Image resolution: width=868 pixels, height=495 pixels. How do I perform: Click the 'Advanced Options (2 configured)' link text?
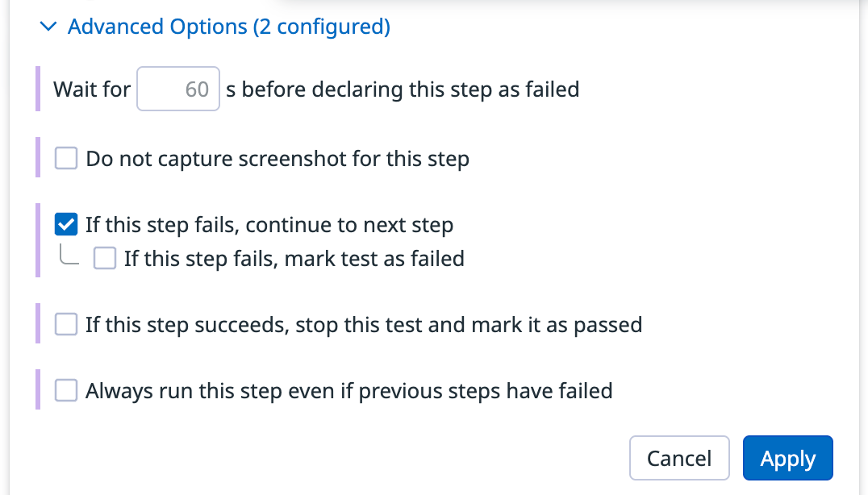coord(229,27)
